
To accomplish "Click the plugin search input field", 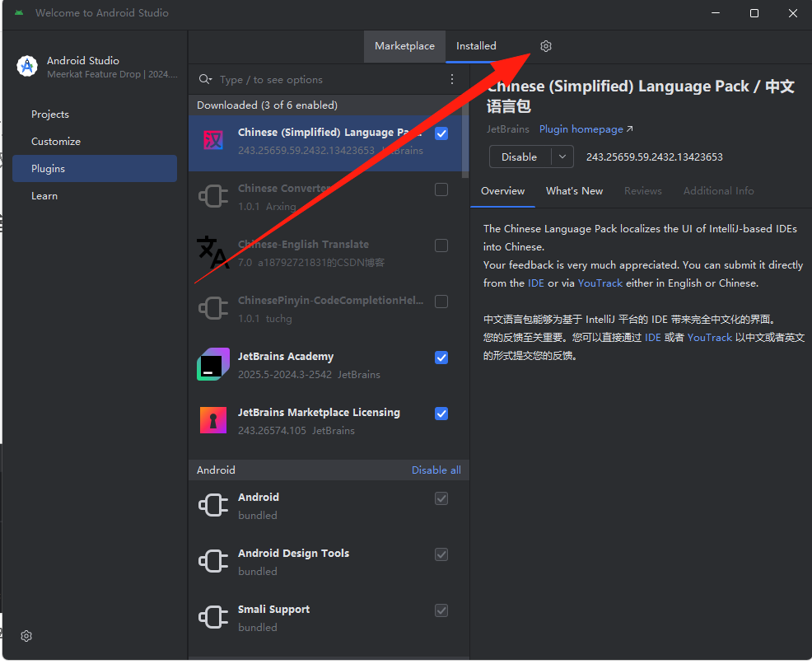I will click(x=329, y=80).
